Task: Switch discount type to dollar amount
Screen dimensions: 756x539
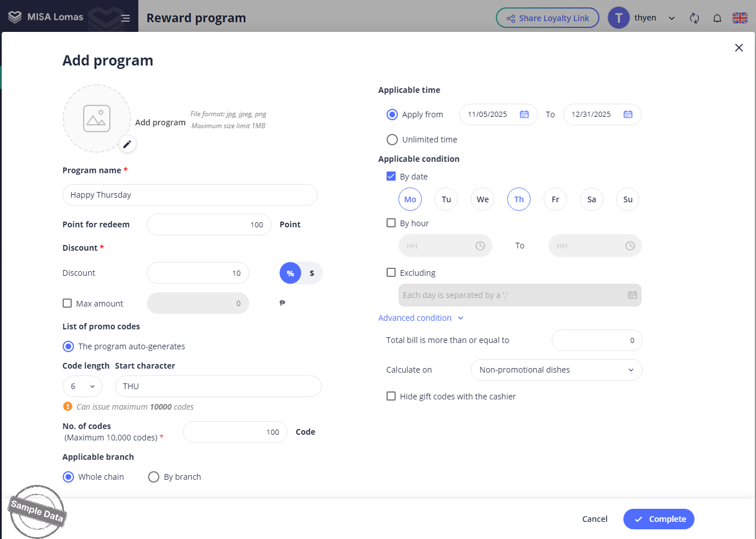Action: tap(311, 273)
